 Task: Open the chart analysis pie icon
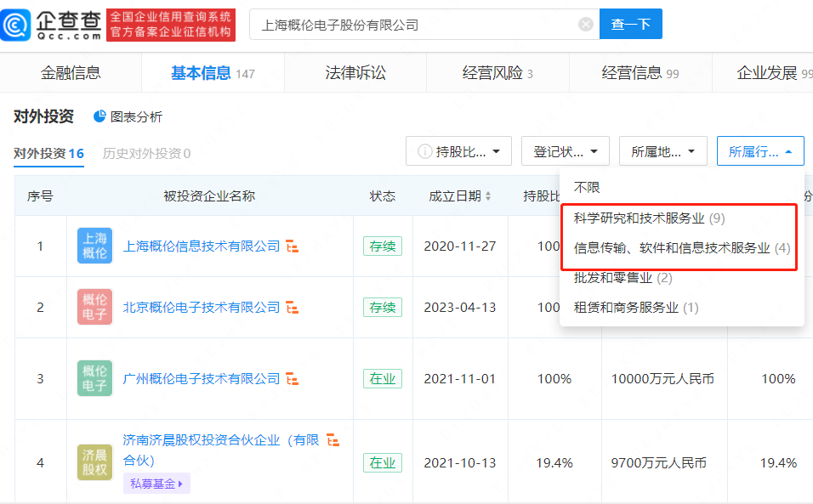click(99, 116)
